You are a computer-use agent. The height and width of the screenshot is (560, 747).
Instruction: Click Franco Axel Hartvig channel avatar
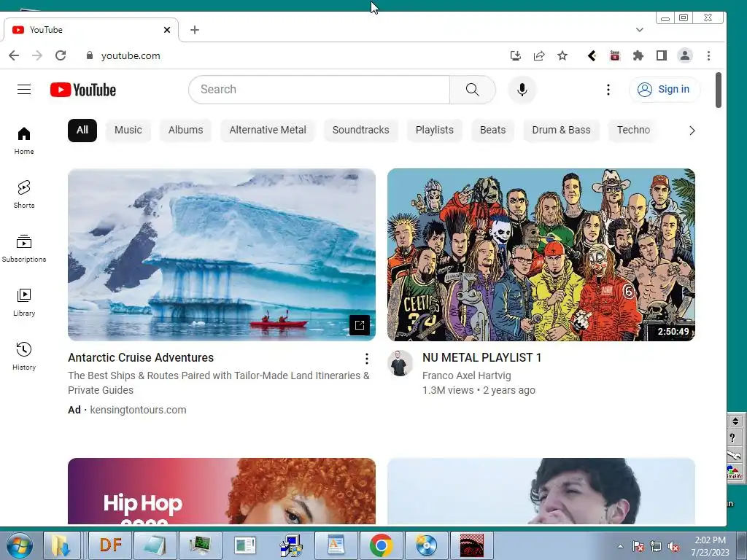(400, 363)
